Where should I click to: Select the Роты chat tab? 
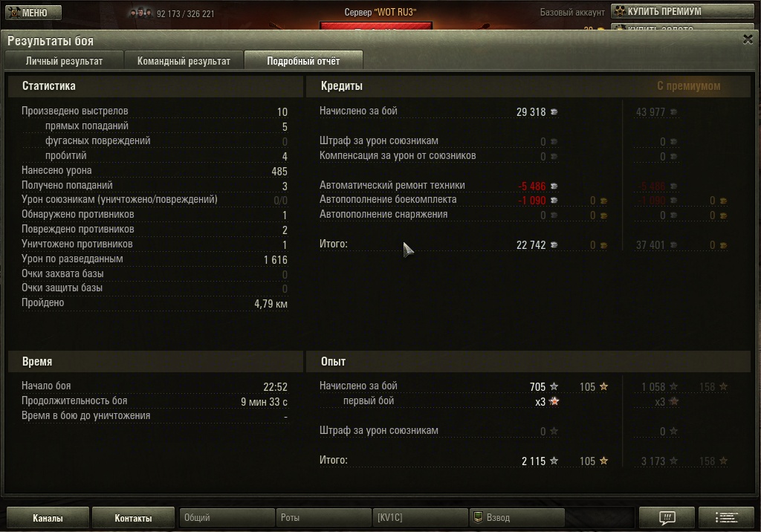(323, 517)
